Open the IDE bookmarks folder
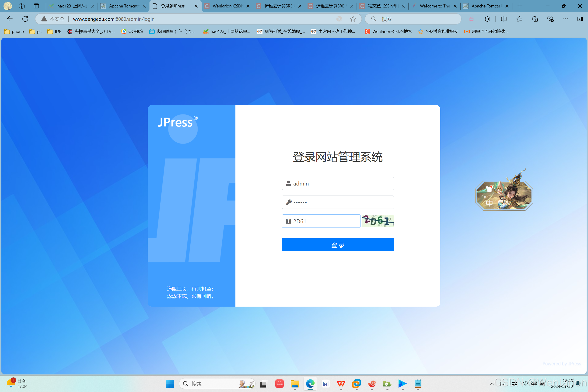Image resolution: width=588 pixels, height=392 pixels. click(54, 31)
